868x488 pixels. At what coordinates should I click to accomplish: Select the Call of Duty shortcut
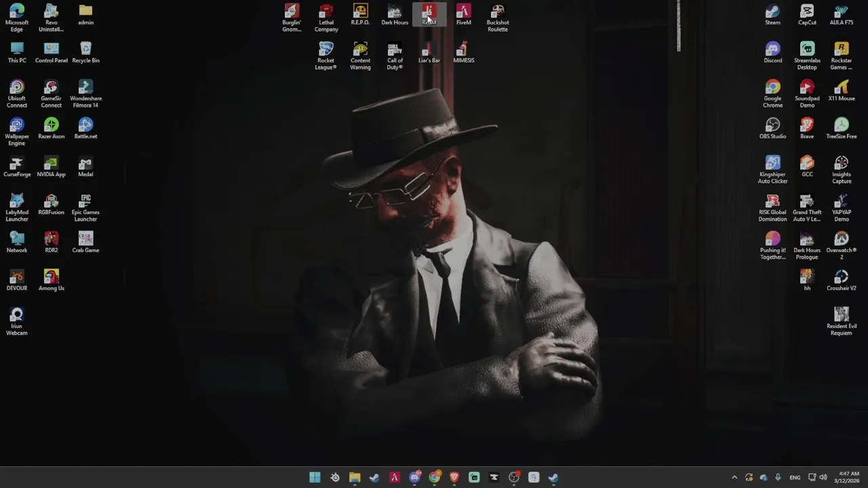395,56
